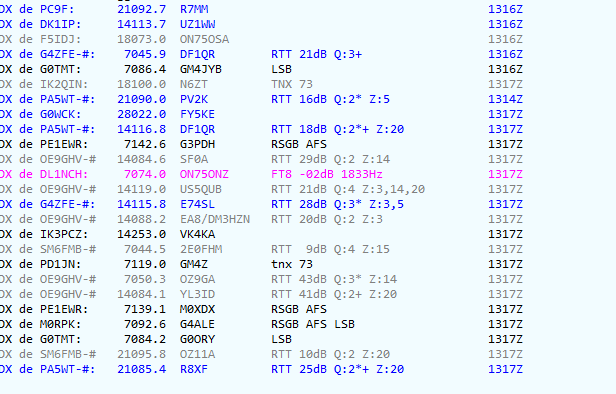
Task: Click spotter DK1IP label
Action: 60,24
